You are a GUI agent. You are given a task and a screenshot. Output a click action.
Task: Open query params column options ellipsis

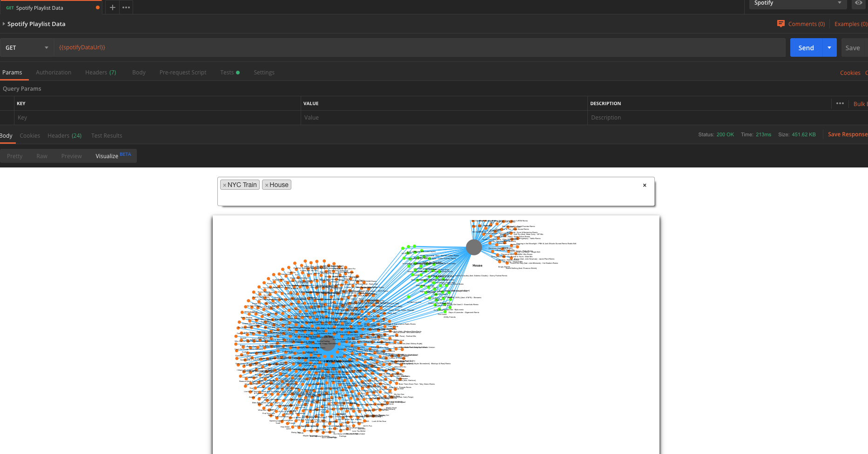coord(840,103)
